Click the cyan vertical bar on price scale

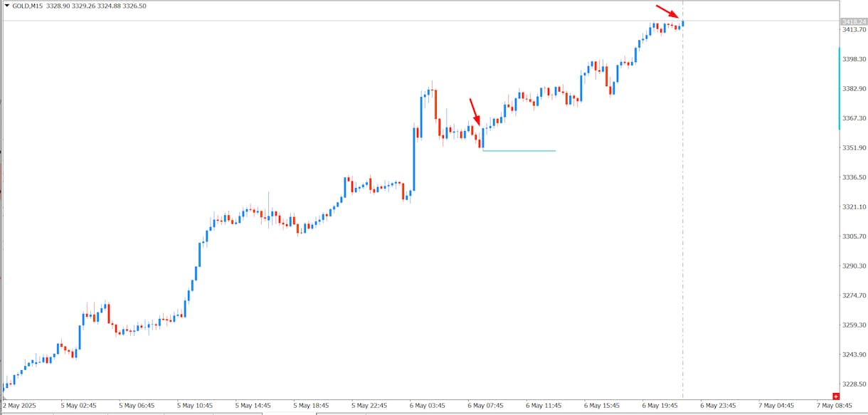pos(840,88)
